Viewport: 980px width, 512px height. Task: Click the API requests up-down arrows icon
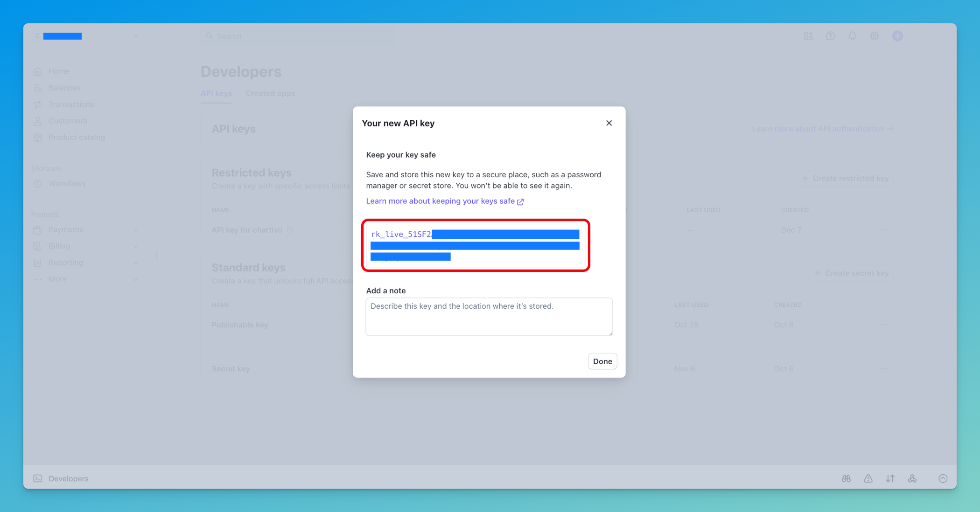tap(890, 478)
